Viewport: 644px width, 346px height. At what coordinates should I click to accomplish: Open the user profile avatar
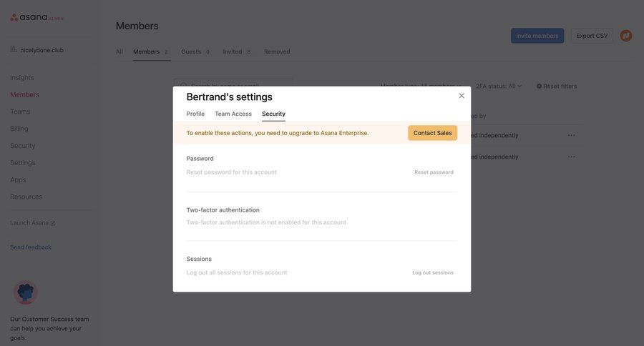[626, 36]
